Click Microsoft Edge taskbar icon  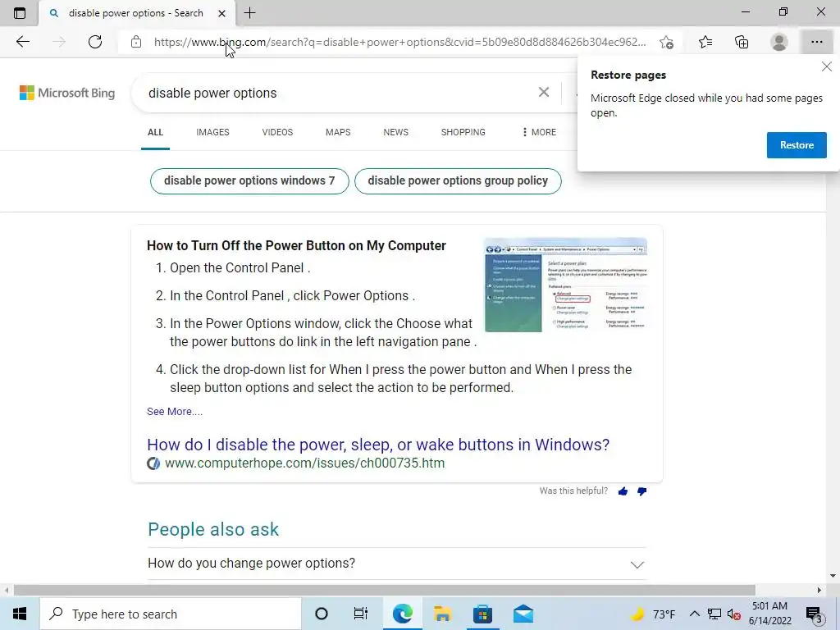[x=402, y=614]
